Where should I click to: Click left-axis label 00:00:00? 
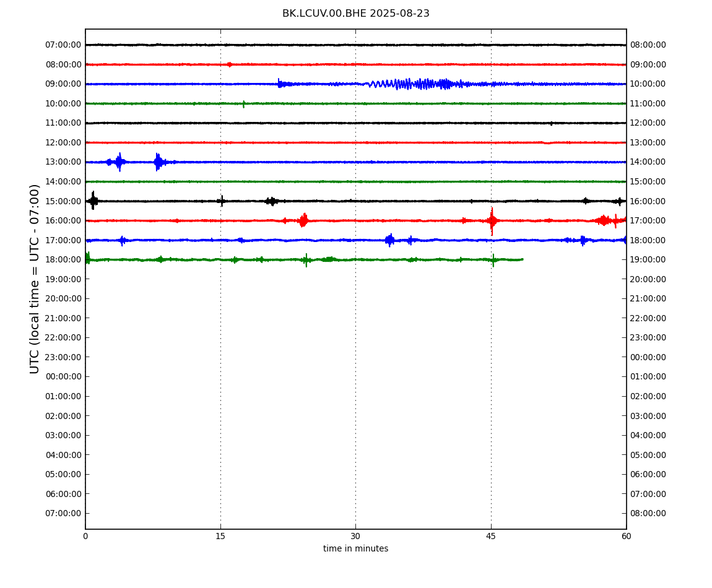[63, 377]
